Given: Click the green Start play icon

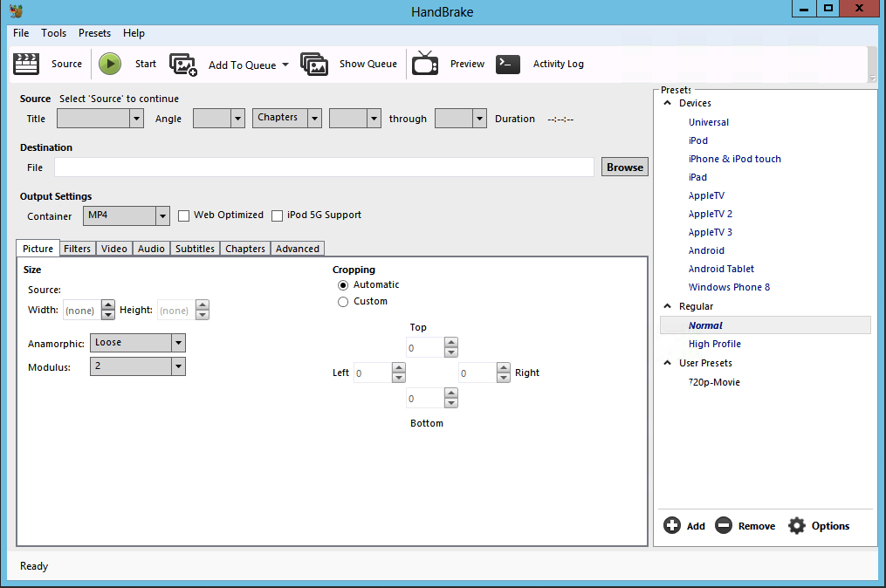Looking at the screenshot, I should [110, 64].
